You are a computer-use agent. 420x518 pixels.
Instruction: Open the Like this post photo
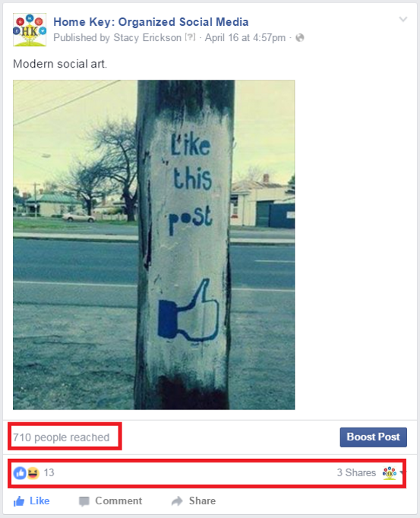click(153, 245)
